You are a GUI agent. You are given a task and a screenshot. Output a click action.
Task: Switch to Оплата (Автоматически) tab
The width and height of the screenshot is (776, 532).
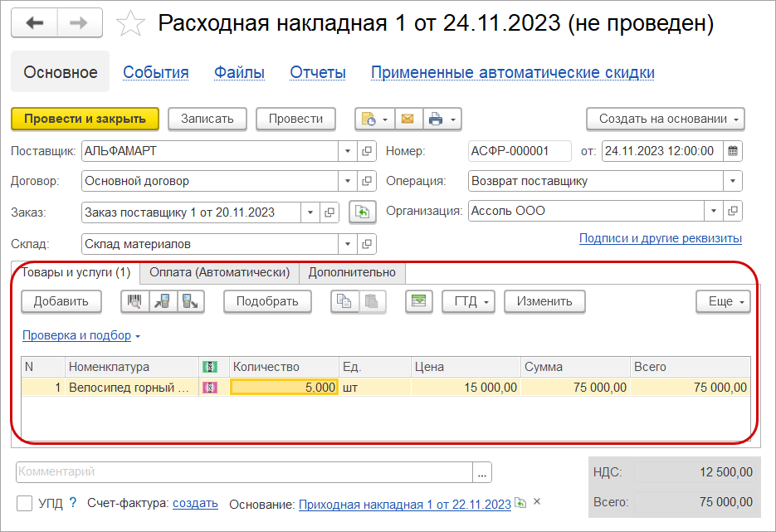click(x=219, y=272)
